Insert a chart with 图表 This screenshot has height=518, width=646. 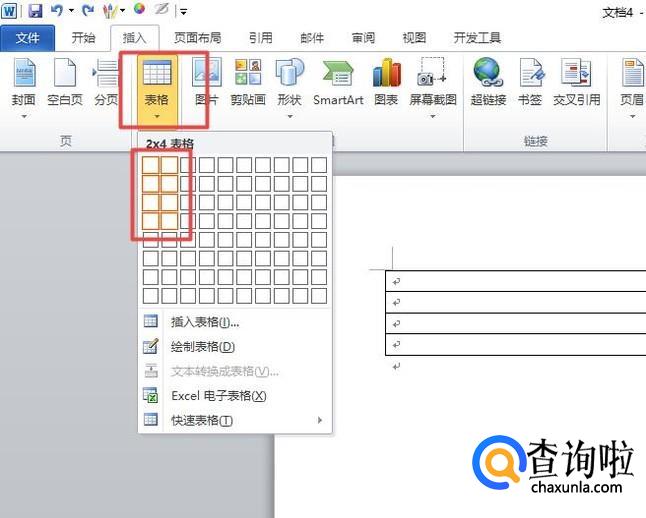coord(386,82)
